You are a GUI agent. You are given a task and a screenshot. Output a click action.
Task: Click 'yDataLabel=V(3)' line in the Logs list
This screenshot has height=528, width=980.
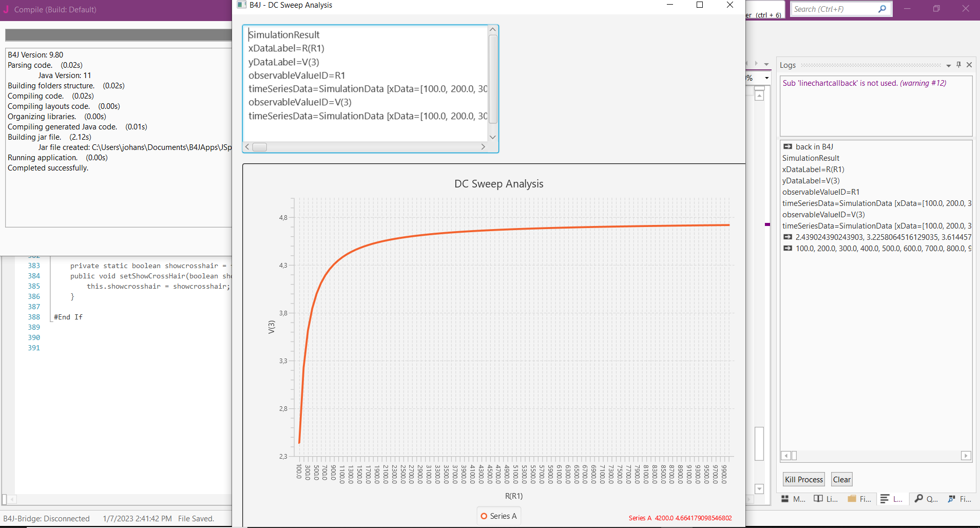(811, 181)
